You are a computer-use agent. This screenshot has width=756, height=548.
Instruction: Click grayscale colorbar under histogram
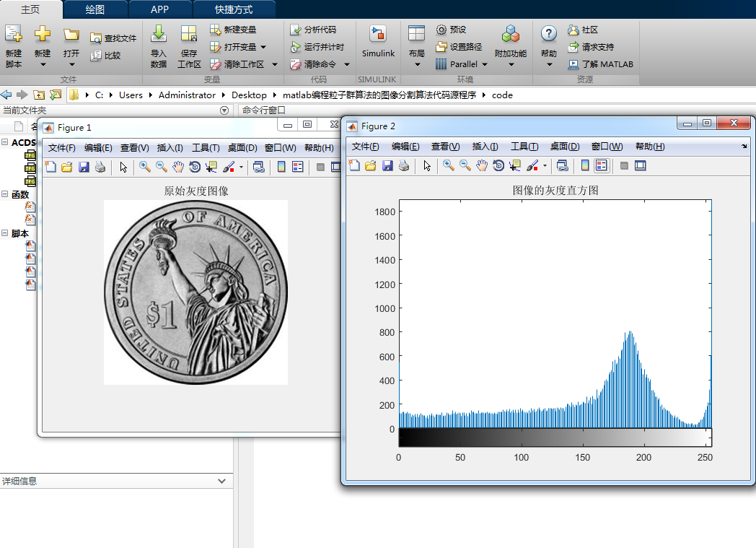click(555, 438)
